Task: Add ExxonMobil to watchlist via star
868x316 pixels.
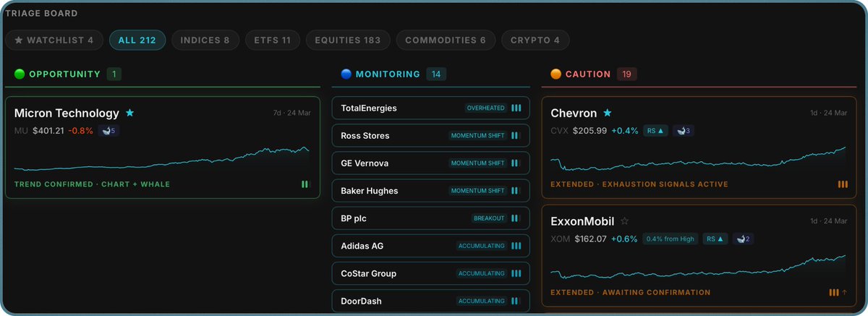Action: tap(625, 221)
